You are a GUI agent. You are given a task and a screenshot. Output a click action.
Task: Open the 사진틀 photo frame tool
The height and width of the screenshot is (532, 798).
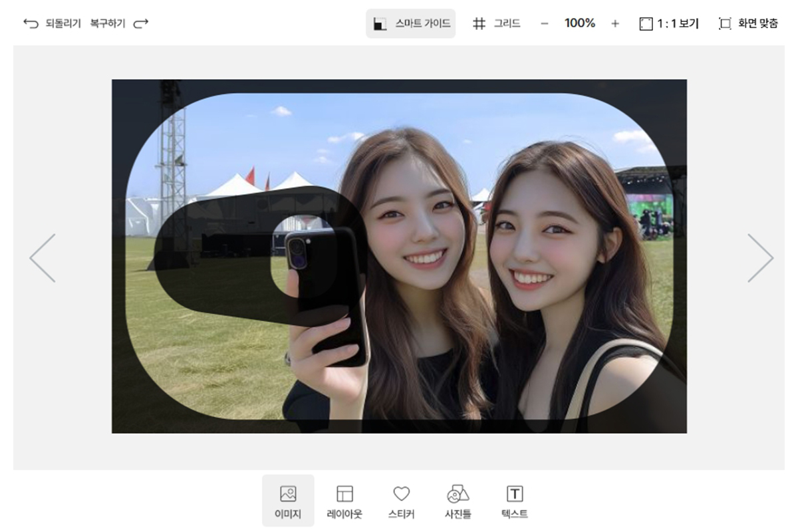pos(458,501)
